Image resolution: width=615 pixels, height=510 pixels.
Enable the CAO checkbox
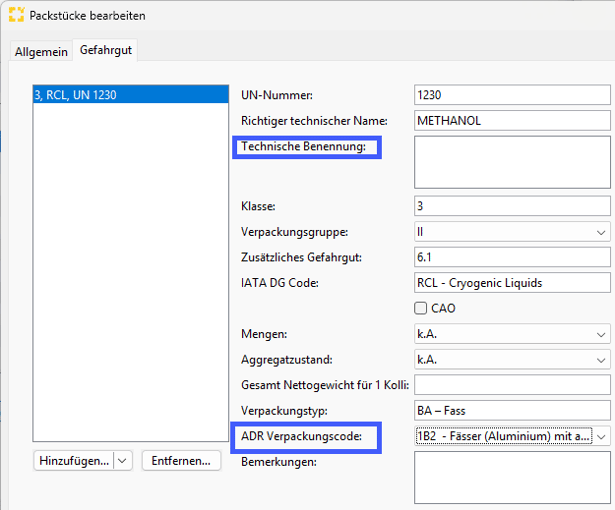(421, 308)
